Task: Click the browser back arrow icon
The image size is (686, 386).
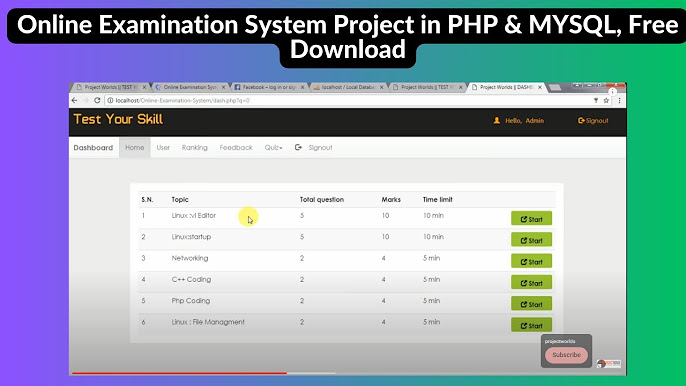Action: [74, 100]
